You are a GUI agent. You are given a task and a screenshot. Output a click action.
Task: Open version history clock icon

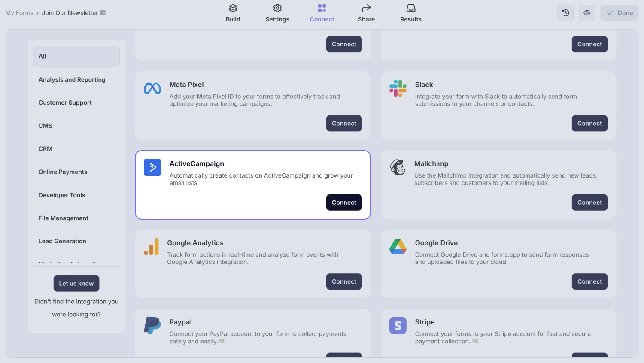click(566, 13)
